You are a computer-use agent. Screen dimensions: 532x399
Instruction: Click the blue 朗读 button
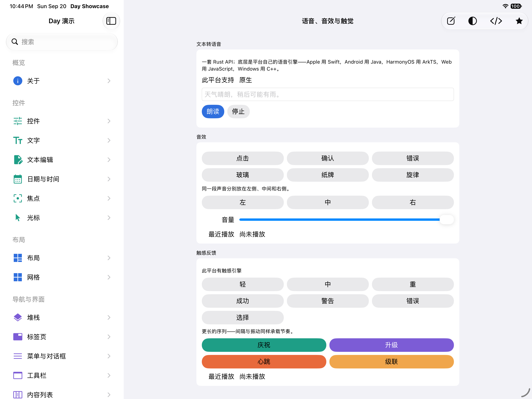pyautogui.click(x=213, y=111)
